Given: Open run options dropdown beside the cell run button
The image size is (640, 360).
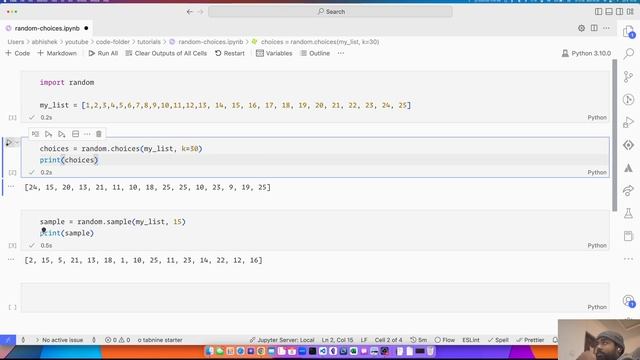Looking at the screenshot, I should click(16, 142).
